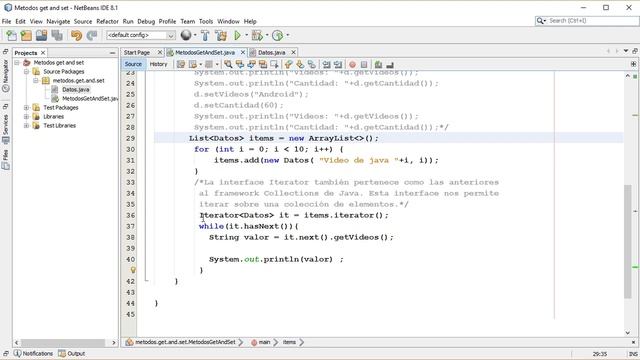
Task: Collapse the Source Packages node
Action: [x=26, y=71]
